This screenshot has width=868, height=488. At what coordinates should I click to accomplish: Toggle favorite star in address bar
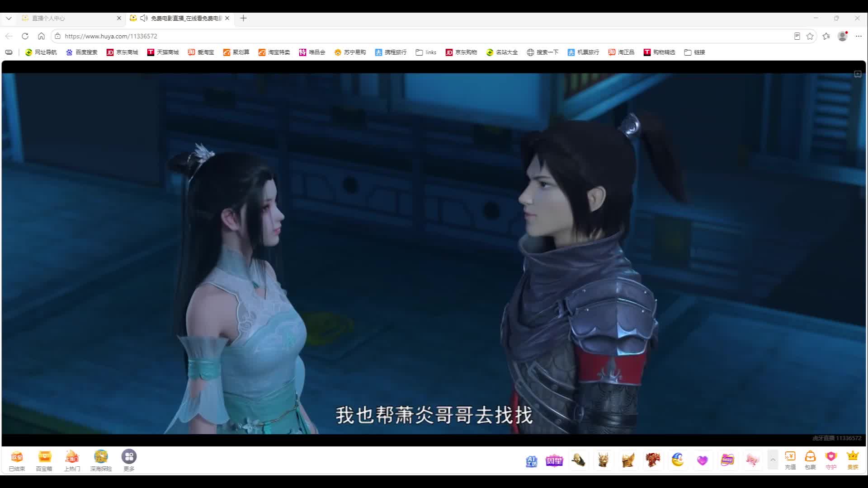tap(810, 36)
